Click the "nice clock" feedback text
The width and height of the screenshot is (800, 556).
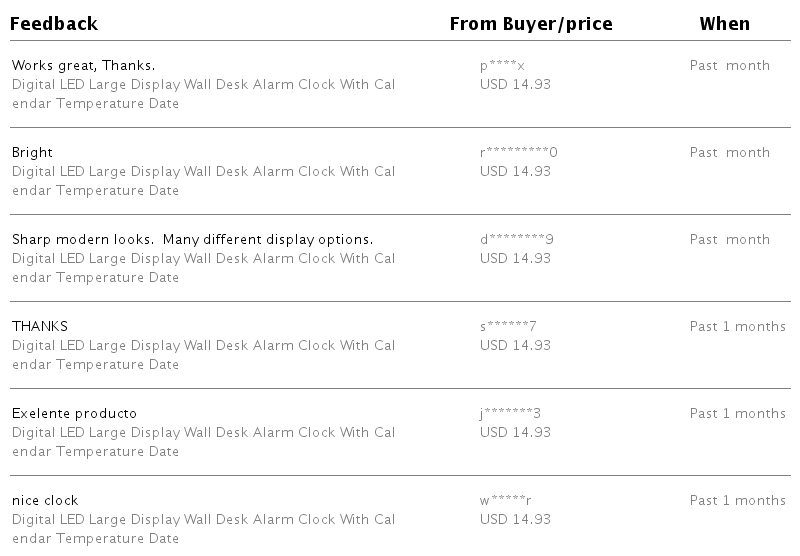tap(45, 501)
